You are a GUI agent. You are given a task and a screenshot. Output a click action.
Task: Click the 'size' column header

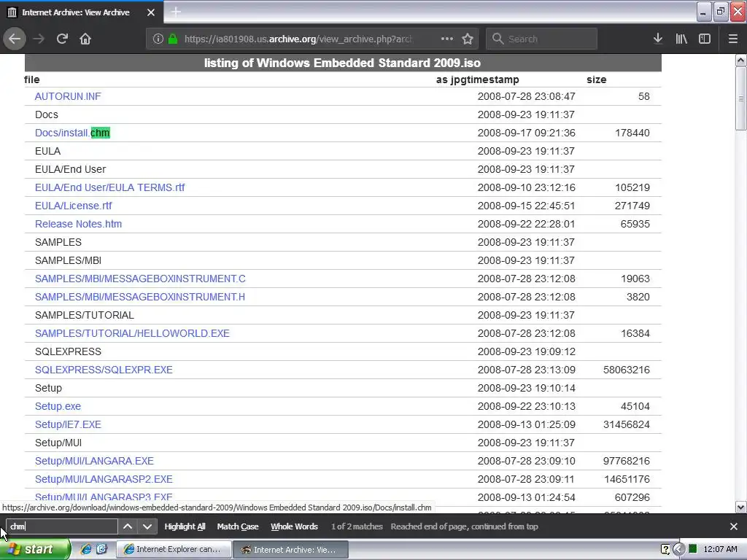597,79
